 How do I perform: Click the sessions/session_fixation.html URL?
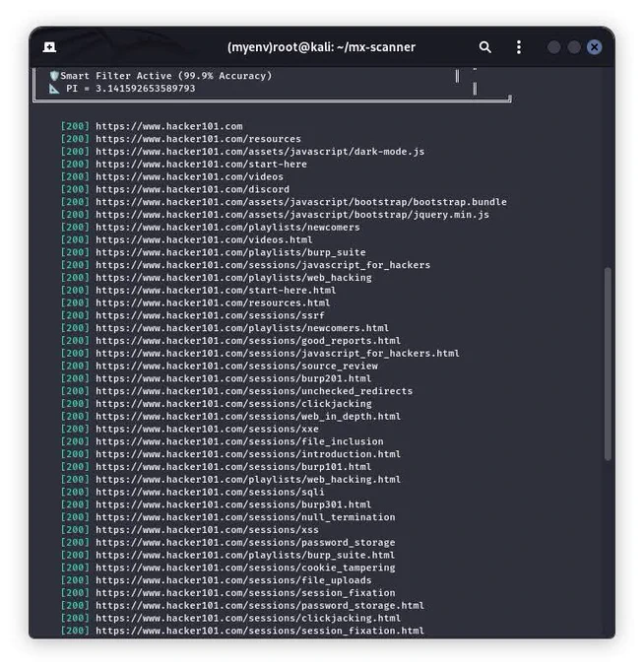pos(260,631)
